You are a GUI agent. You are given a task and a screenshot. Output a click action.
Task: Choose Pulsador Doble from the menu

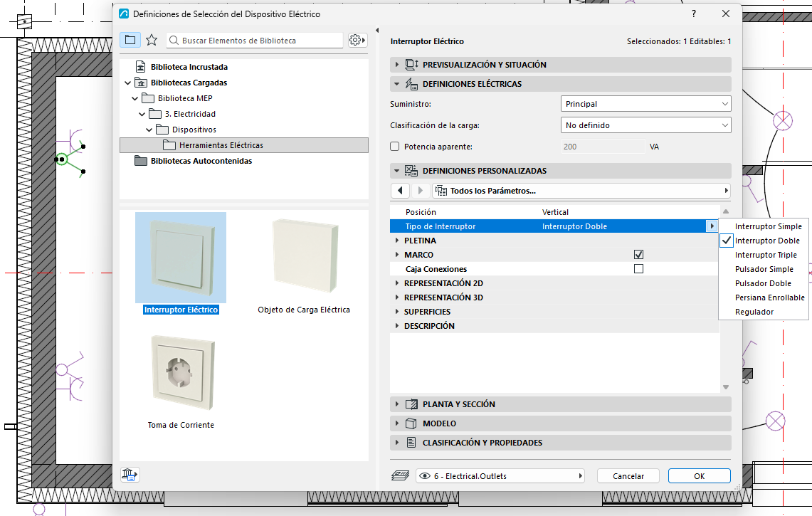(x=764, y=283)
